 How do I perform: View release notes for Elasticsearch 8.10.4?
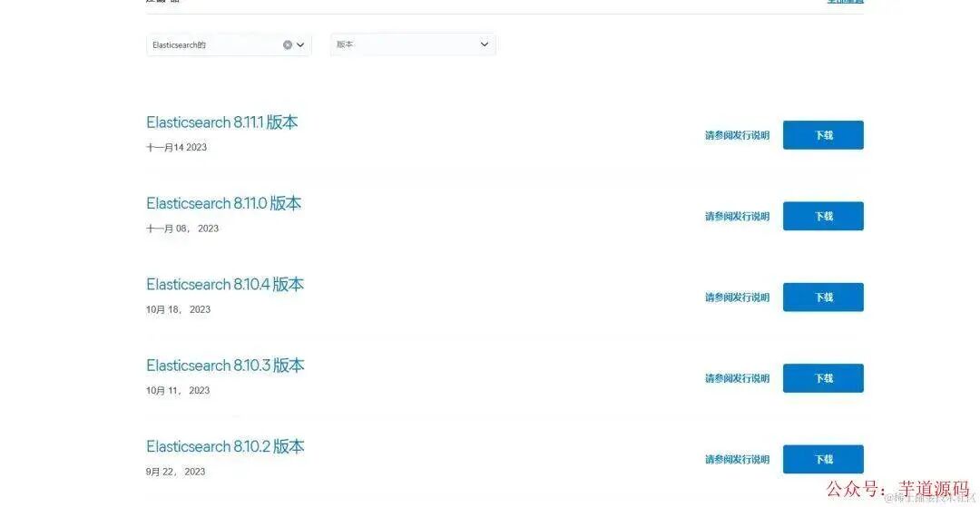click(738, 297)
